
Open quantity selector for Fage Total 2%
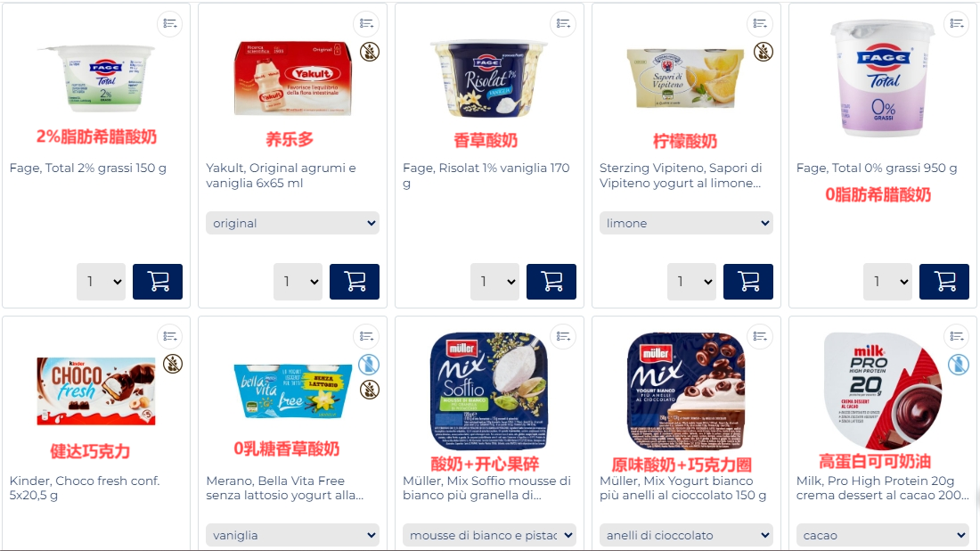coord(102,282)
